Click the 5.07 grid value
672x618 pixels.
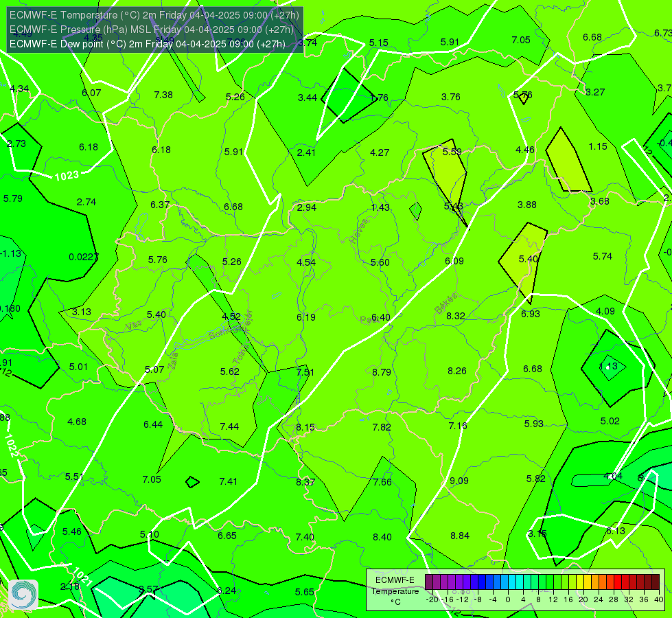coord(154,369)
